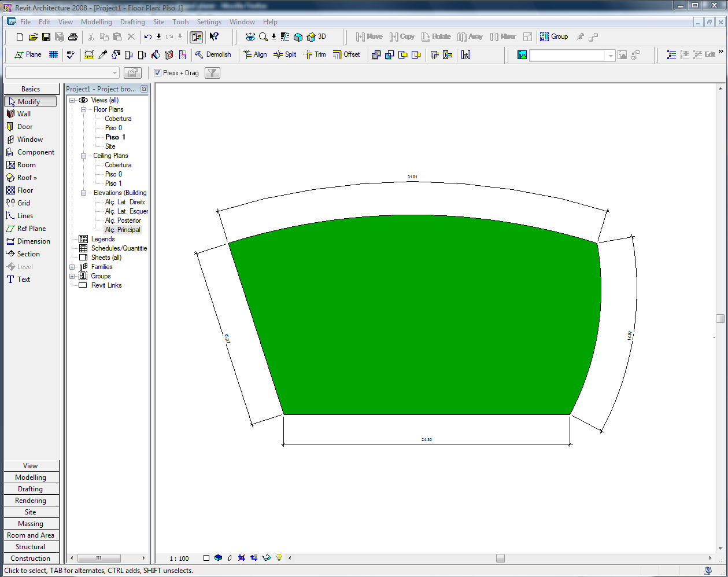Screen dimensions: 728x577
Task: Expand the Families node in browser
Action: tap(72, 267)
